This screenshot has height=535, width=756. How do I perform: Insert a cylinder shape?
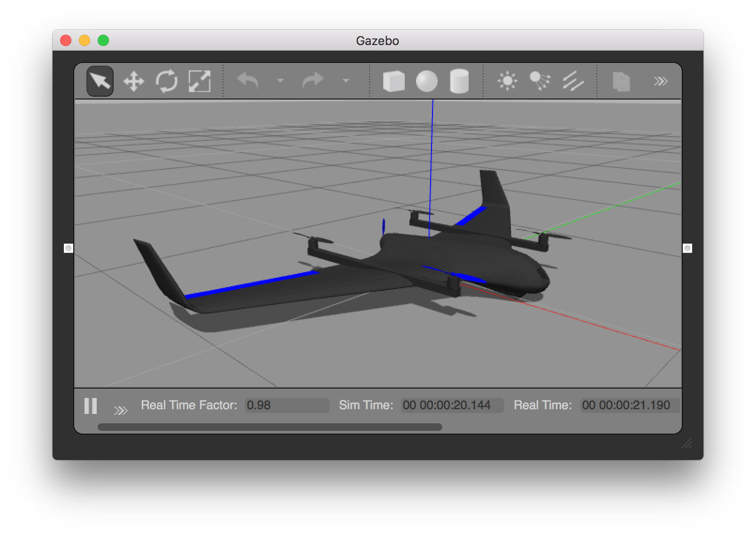point(458,81)
